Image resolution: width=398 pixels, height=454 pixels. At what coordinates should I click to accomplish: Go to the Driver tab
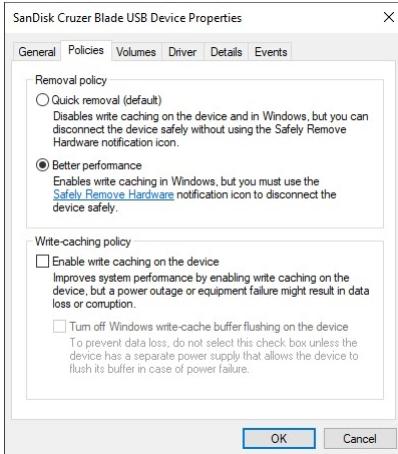click(x=182, y=52)
